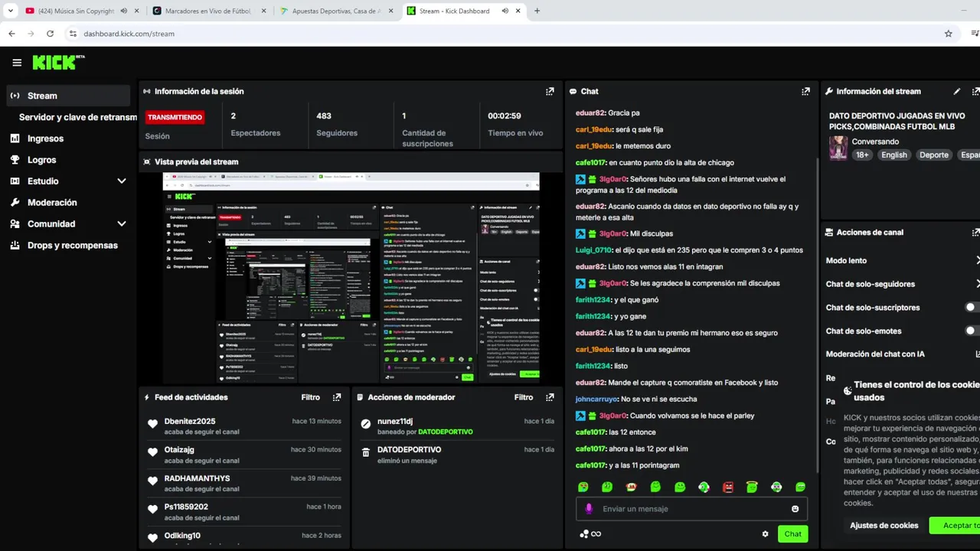Expand the Comunidad sidebar section
Screen dimensions: 980x551
[122, 224]
